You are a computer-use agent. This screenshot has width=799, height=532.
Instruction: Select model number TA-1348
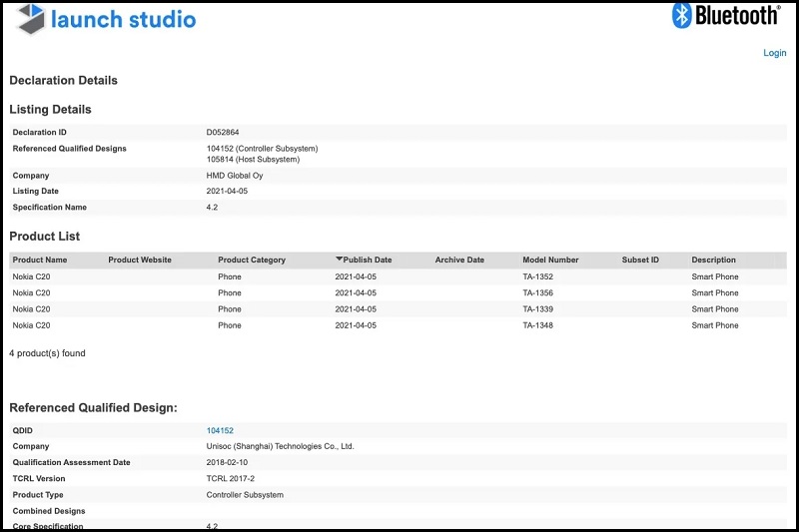[537, 325]
